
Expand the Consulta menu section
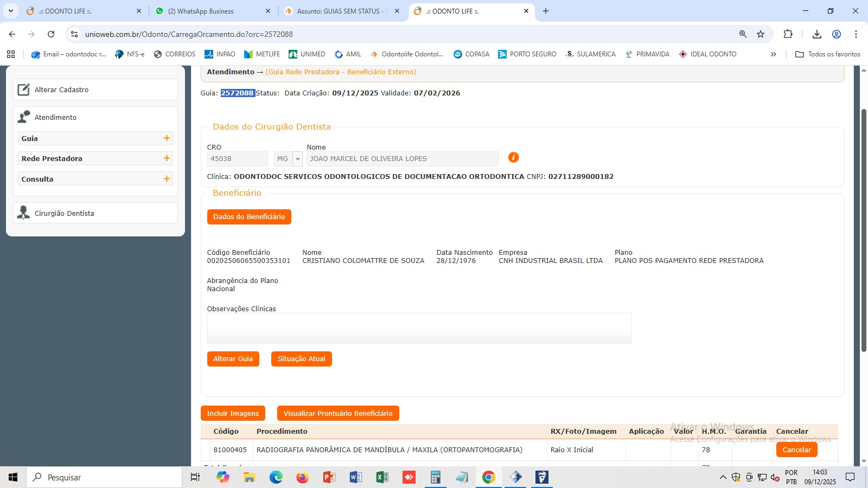[x=167, y=179]
